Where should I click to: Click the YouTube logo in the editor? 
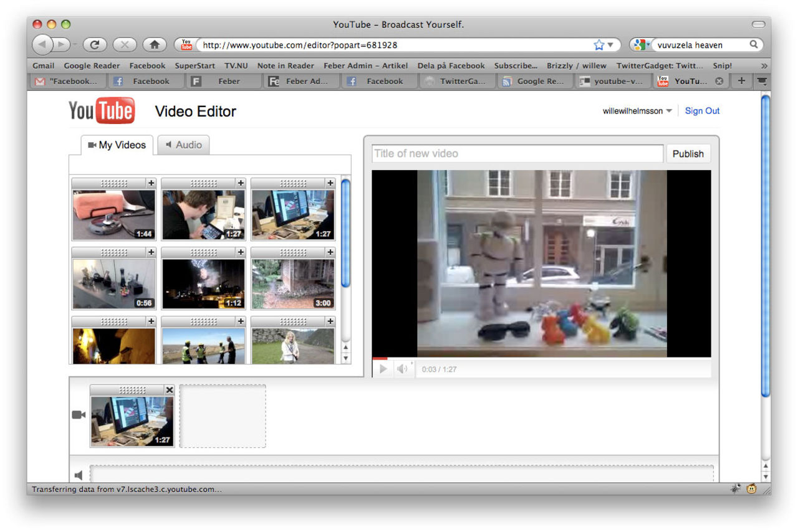click(102, 110)
